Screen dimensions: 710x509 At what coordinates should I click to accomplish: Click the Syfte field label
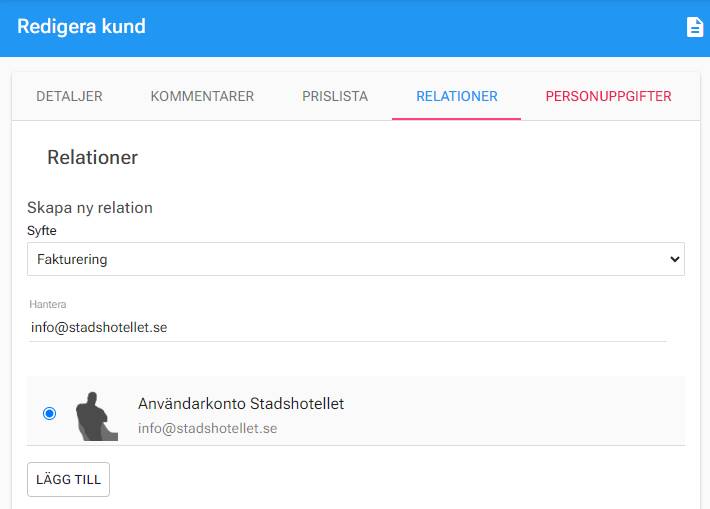[42, 230]
